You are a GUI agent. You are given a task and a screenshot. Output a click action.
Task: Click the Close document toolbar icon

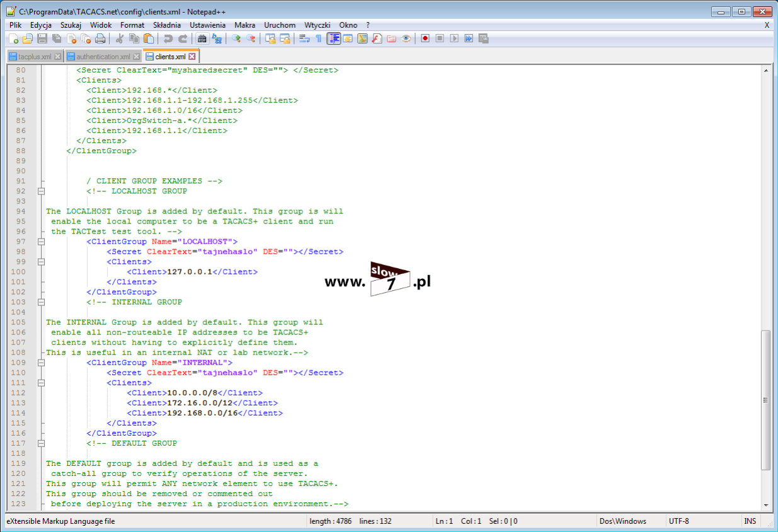[x=71, y=38]
